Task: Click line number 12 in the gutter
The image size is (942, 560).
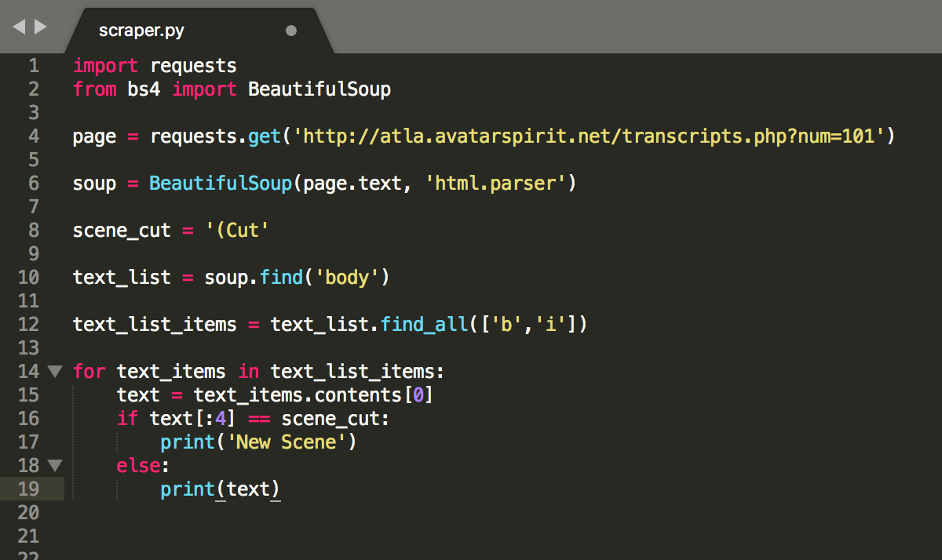Action: click(28, 325)
